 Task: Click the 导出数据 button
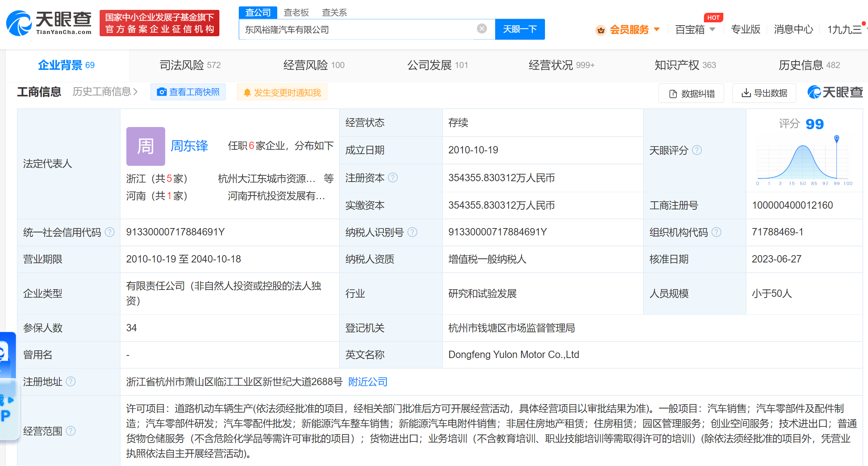(764, 93)
